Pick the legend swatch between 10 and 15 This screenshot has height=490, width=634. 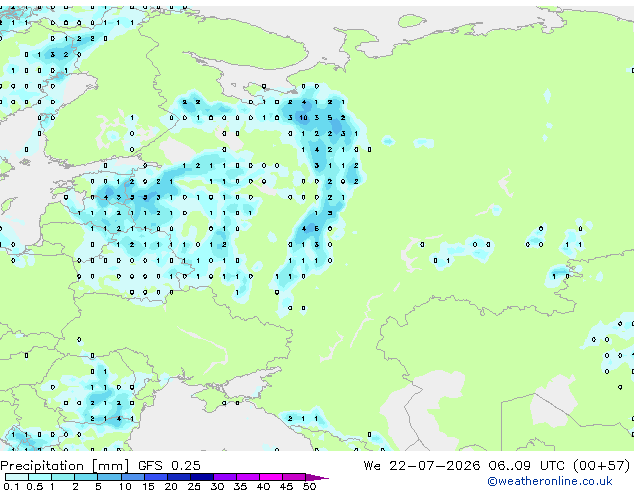point(132,477)
